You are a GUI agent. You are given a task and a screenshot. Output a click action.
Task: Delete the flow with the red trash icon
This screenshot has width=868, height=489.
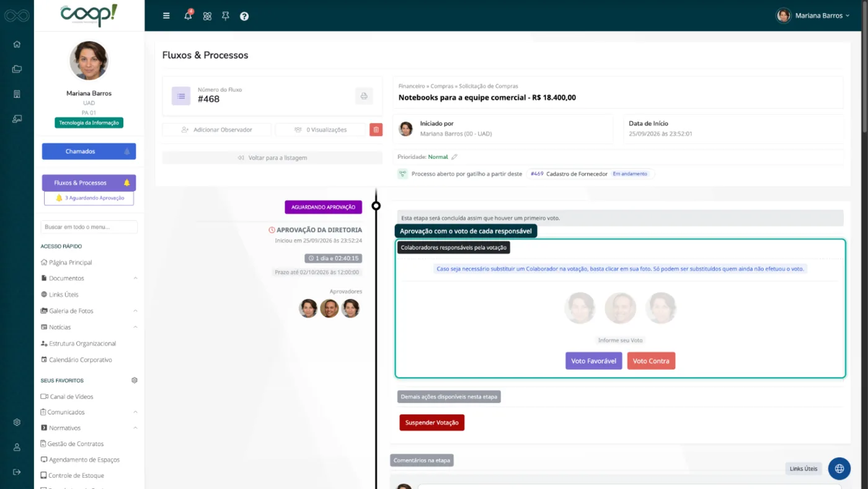tap(376, 130)
